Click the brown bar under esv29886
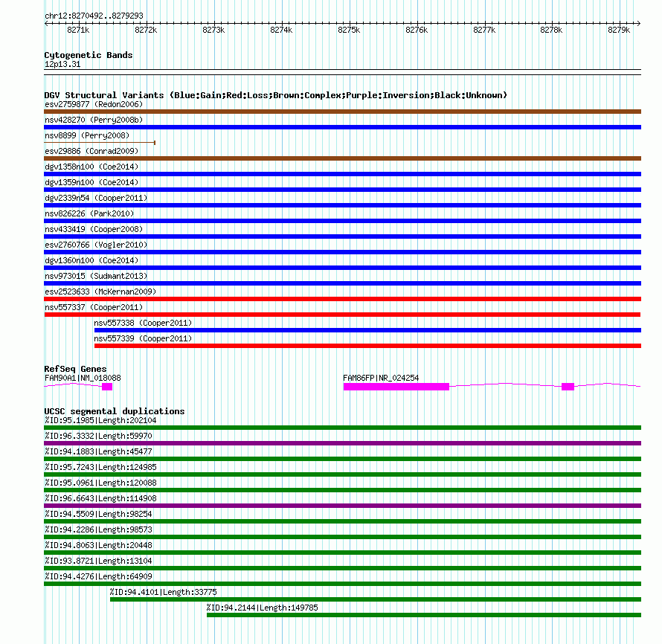This screenshot has height=644, width=662. pos(342,158)
